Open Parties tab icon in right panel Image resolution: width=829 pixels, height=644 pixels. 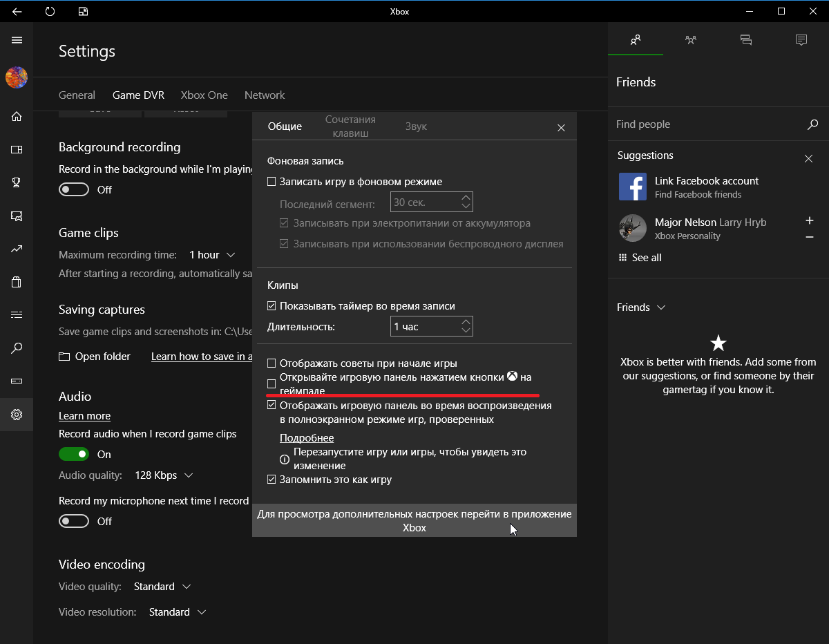point(691,39)
